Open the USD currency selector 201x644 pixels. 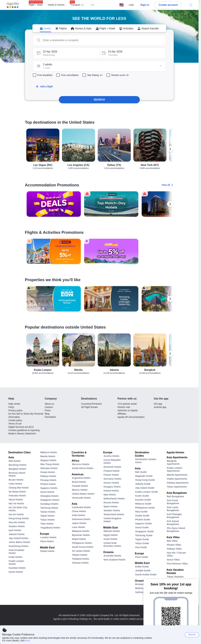click(x=131, y=5)
